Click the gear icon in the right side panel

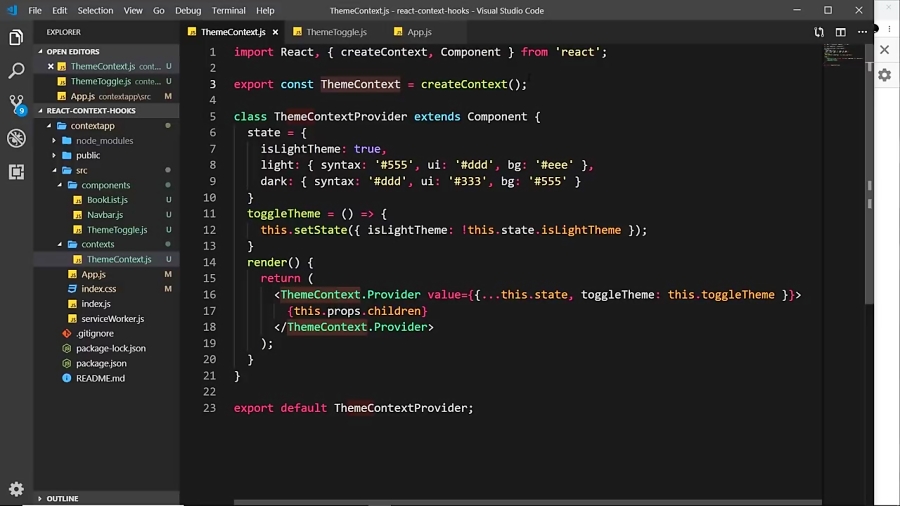885,75
